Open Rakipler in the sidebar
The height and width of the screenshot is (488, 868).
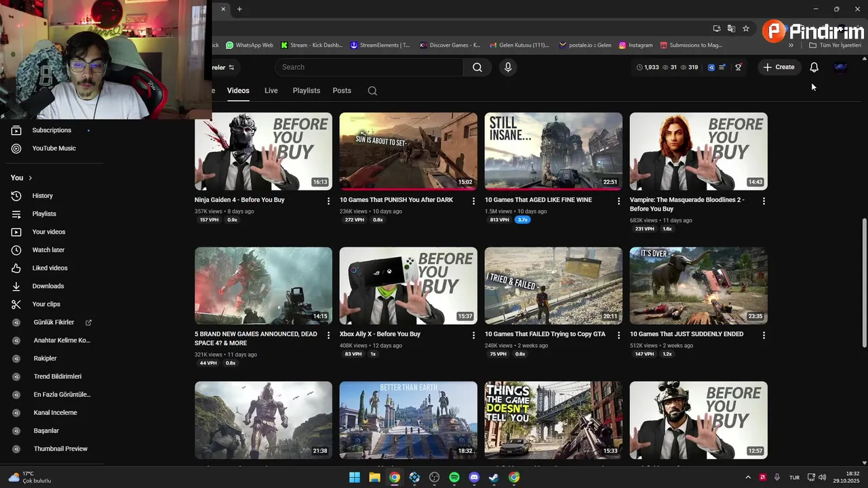point(45,359)
